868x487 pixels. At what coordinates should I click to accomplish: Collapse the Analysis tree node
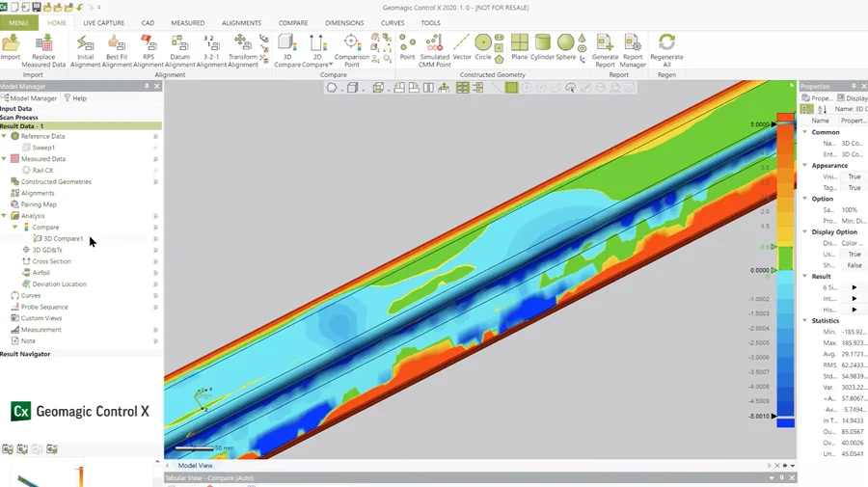[5, 216]
